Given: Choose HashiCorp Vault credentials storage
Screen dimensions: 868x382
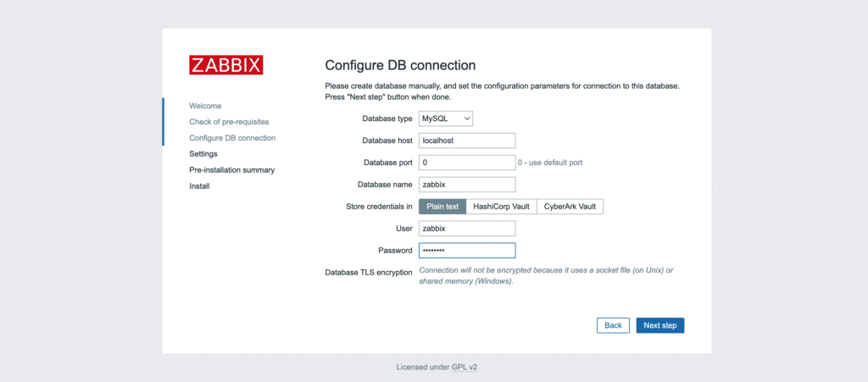Looking at the screenshot, I should click(x=502, y=207).
